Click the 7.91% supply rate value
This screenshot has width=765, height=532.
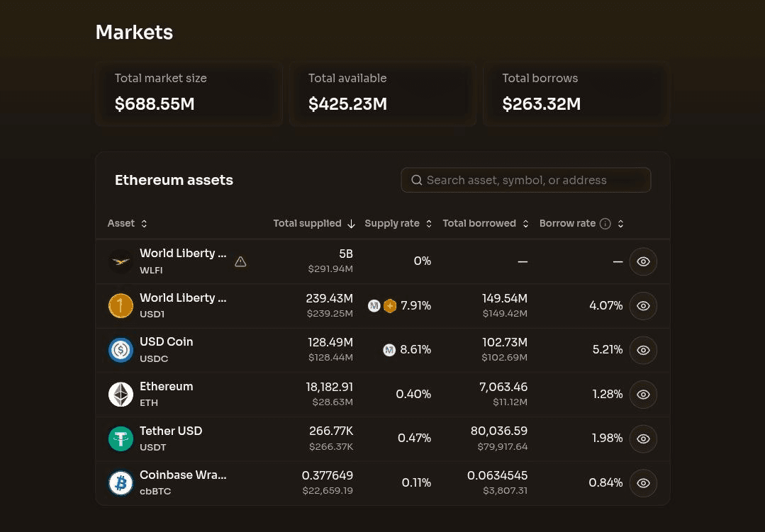415,306
